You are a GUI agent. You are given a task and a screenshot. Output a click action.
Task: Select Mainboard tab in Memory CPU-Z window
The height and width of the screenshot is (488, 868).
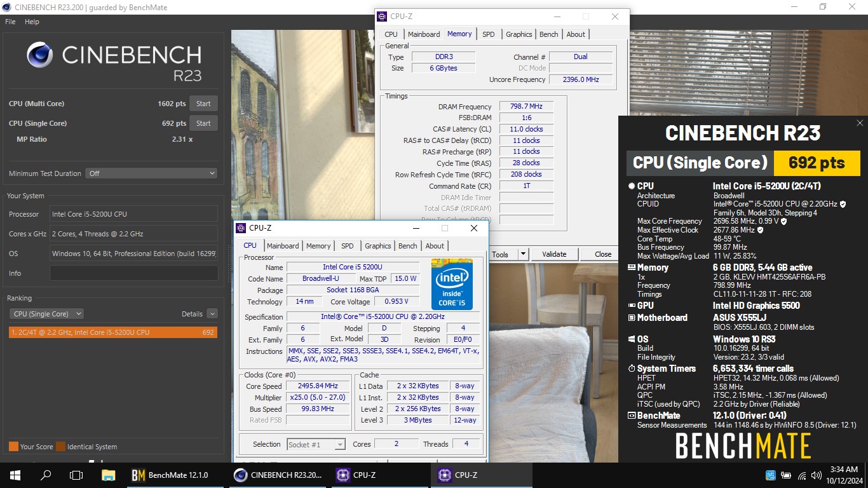[424, 34]
